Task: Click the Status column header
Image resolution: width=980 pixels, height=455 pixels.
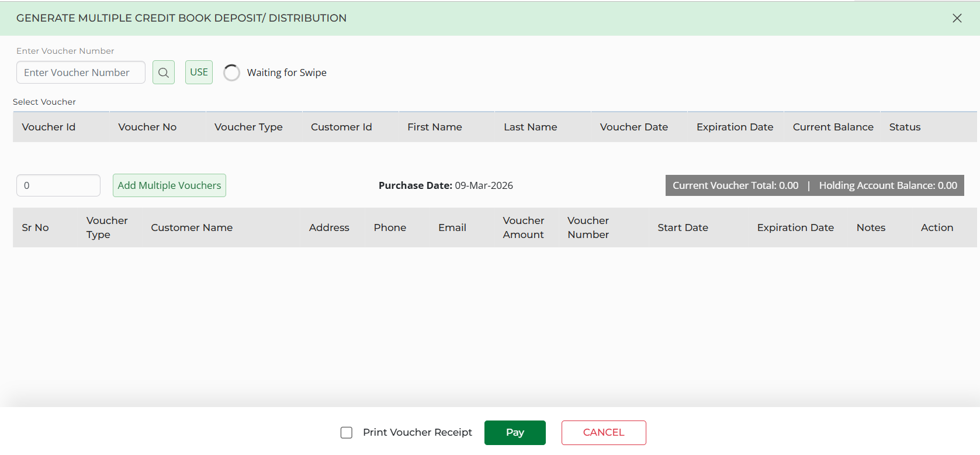Action: coord(905,127)
